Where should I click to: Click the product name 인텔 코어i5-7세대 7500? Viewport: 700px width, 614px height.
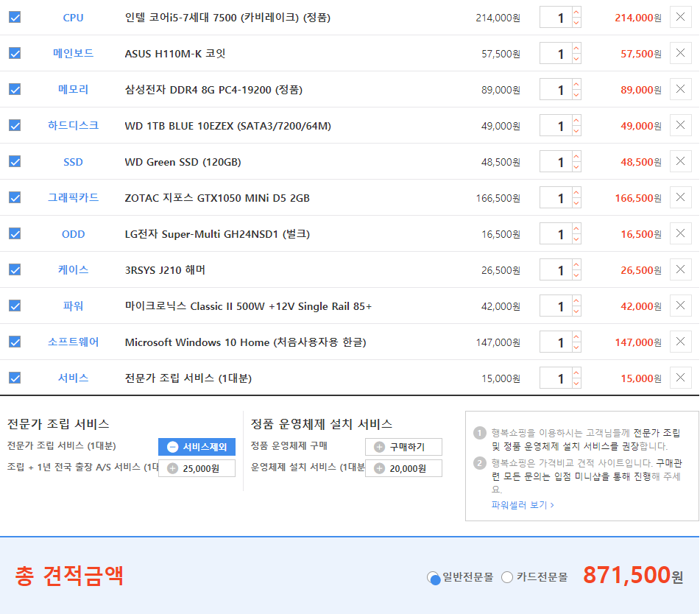(x=227, y=18)
